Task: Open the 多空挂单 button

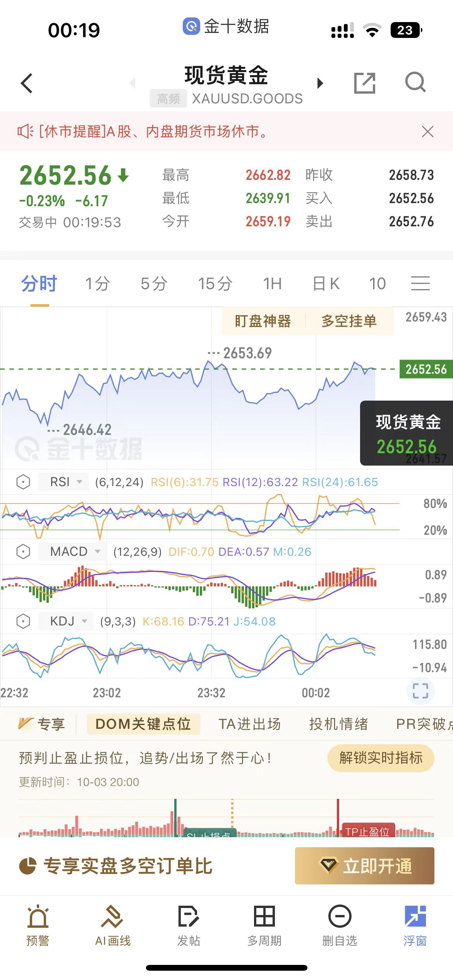Action: pyautogui.click(x=349, y=321)
